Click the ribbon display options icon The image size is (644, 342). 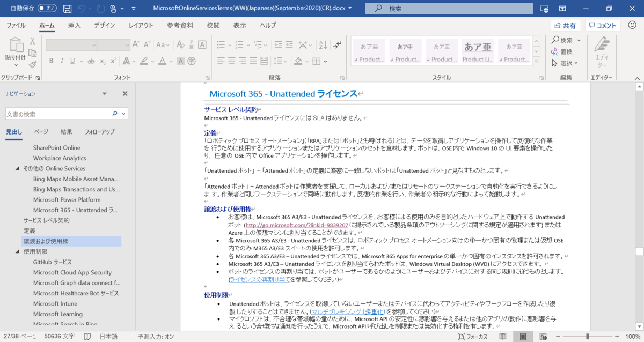(x=562, y=9)
